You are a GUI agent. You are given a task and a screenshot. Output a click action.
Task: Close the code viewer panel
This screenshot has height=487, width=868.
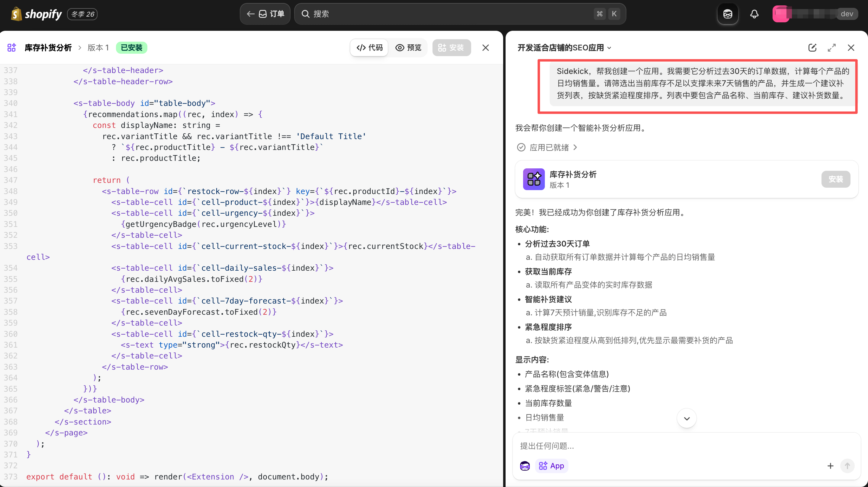(x=486, y=47)
